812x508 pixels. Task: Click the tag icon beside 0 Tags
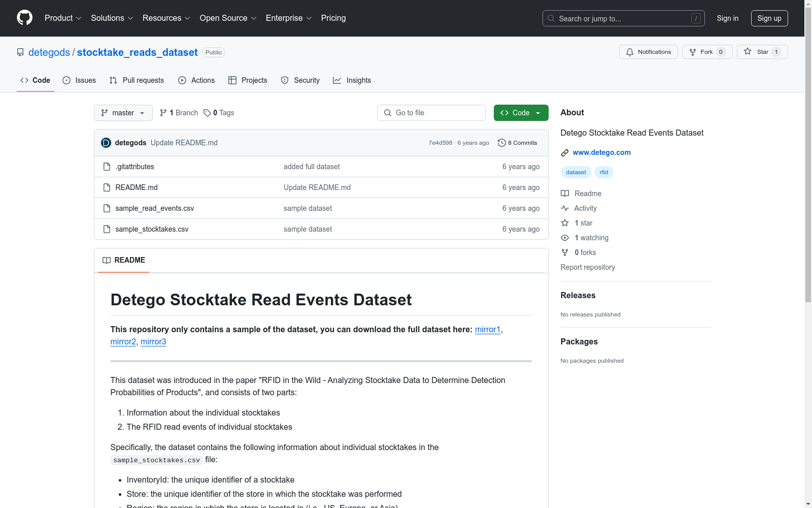207,113
